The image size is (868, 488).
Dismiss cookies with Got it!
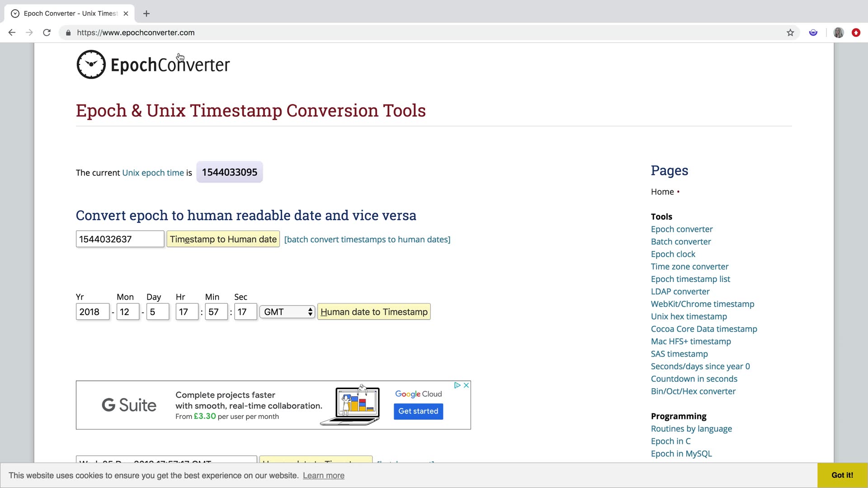(842, 475)
